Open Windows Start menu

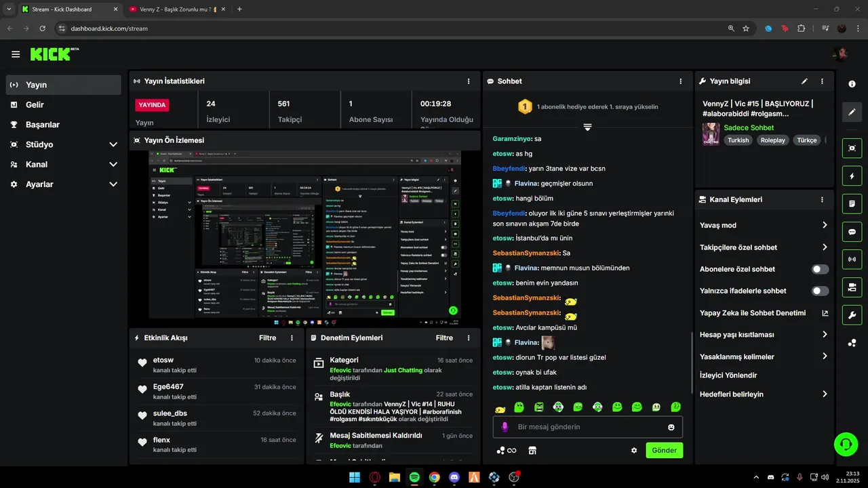click(355, 477)
